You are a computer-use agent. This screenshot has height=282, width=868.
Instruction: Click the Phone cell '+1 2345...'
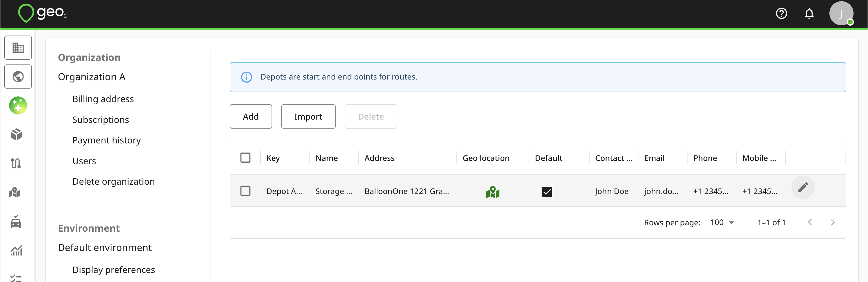click(711, 191)
